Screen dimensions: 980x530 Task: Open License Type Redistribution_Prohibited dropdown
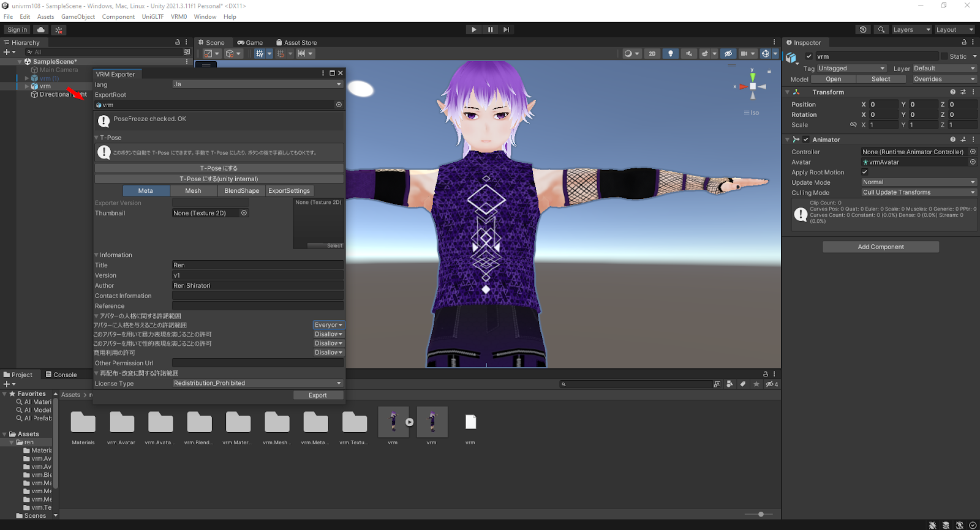(257, 383)
